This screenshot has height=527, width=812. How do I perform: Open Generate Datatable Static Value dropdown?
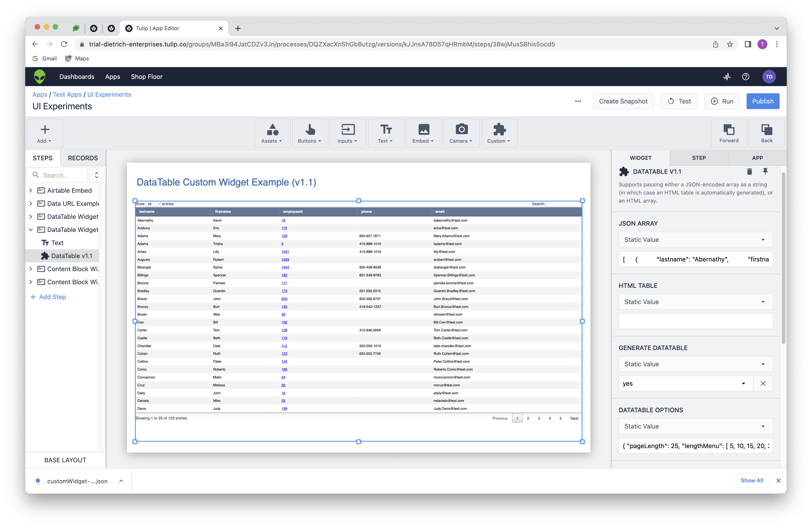(x=696, y=364)
